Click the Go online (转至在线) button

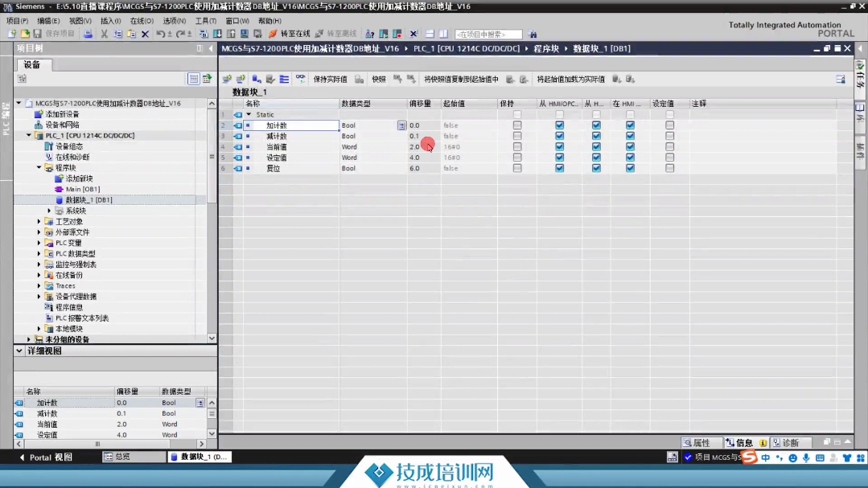click(x=290, y=34)
